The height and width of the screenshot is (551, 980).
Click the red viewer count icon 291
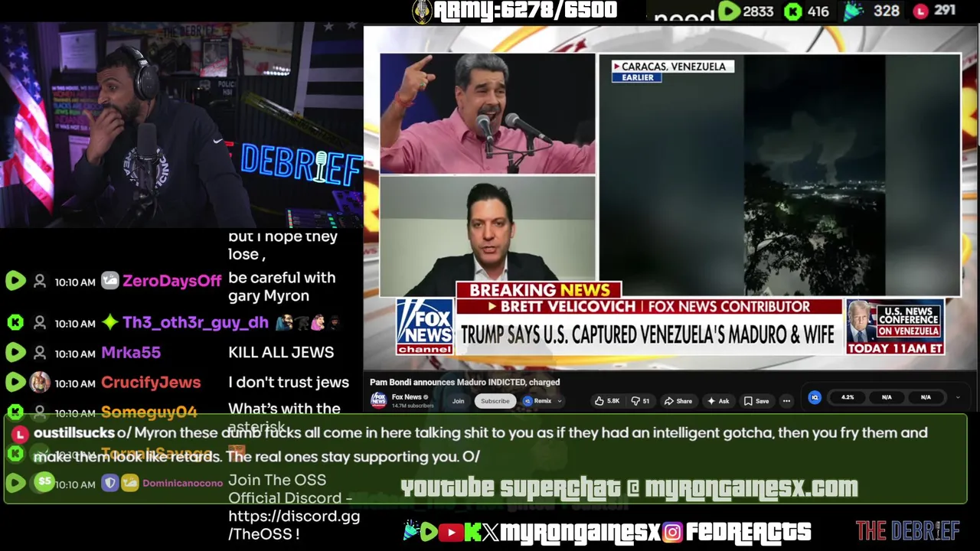click(x=921, y=11)
